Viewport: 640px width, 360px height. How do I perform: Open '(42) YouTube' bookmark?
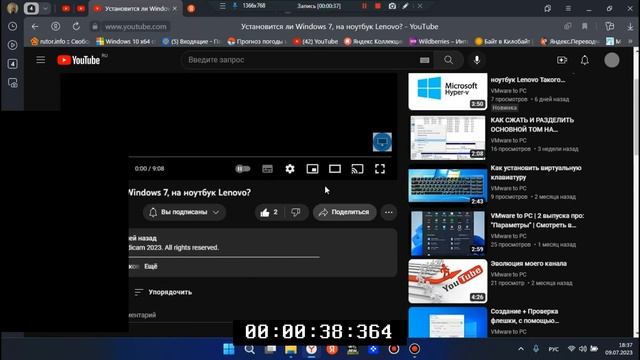316,42
